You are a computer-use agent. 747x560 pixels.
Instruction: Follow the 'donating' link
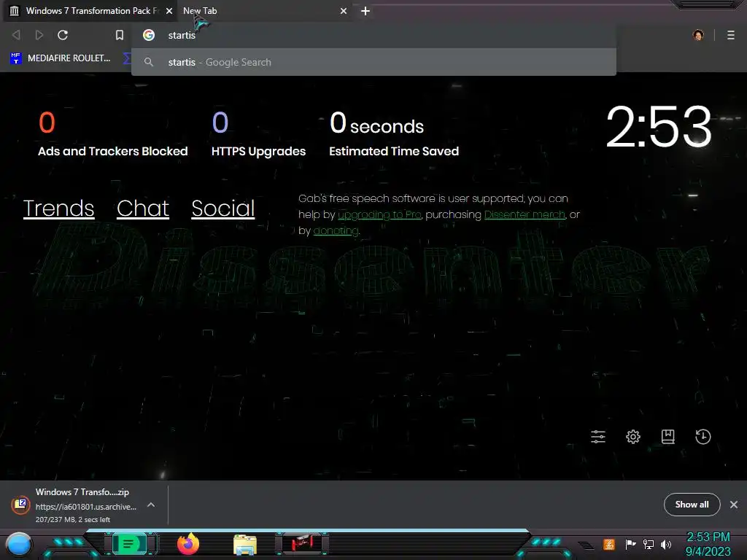pyautogui.click(x=336, y=231)
